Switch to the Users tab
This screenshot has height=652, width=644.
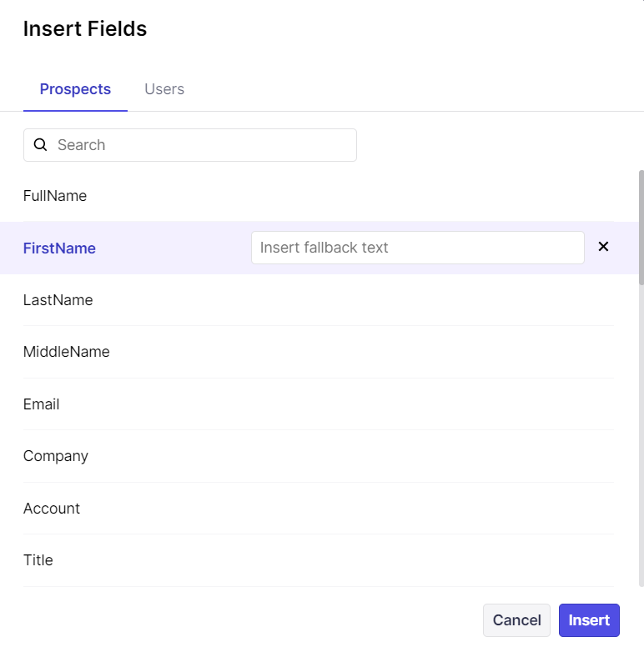164,89
